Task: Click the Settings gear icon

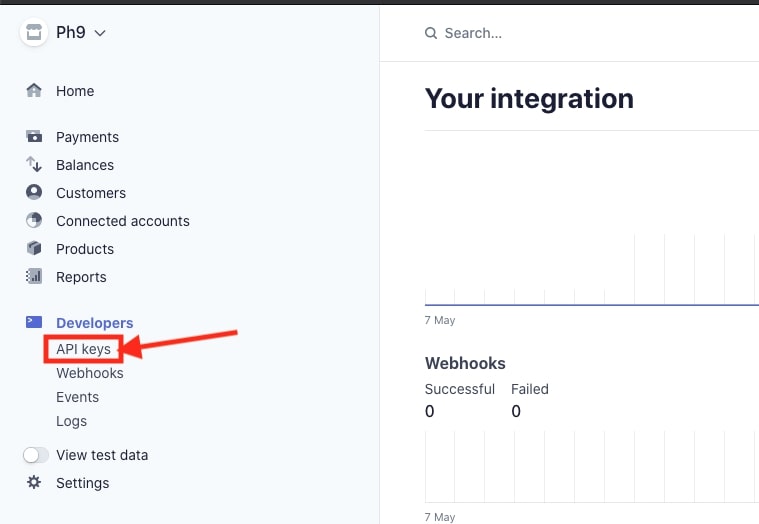Action: click(34, 483)
